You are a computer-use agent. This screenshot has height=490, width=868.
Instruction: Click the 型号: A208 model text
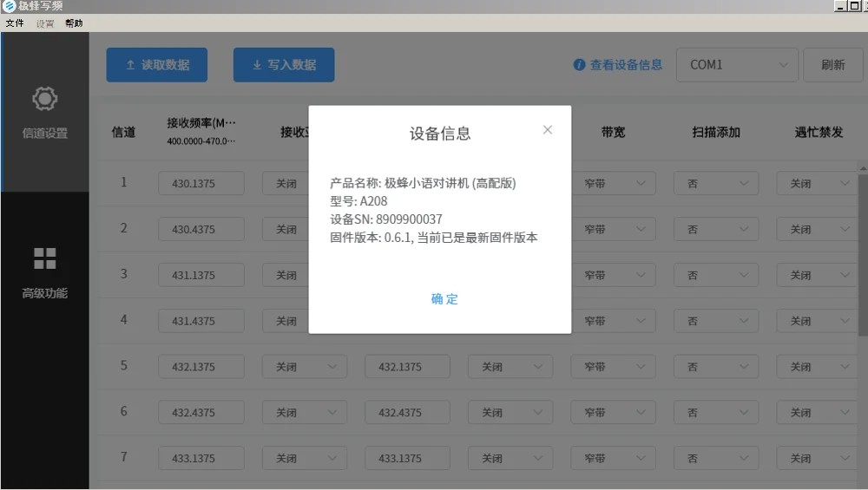[x=358, y=200]
